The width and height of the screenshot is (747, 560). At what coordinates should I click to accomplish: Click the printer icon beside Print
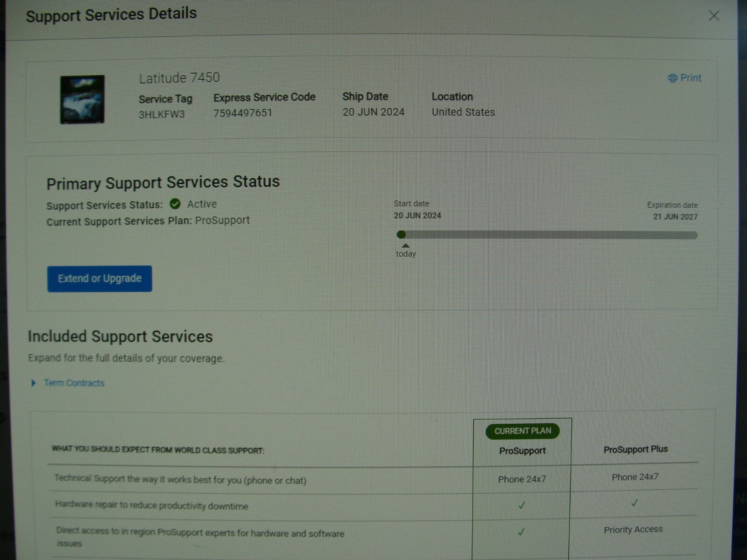pyautogui.click(x=672, y=78)
